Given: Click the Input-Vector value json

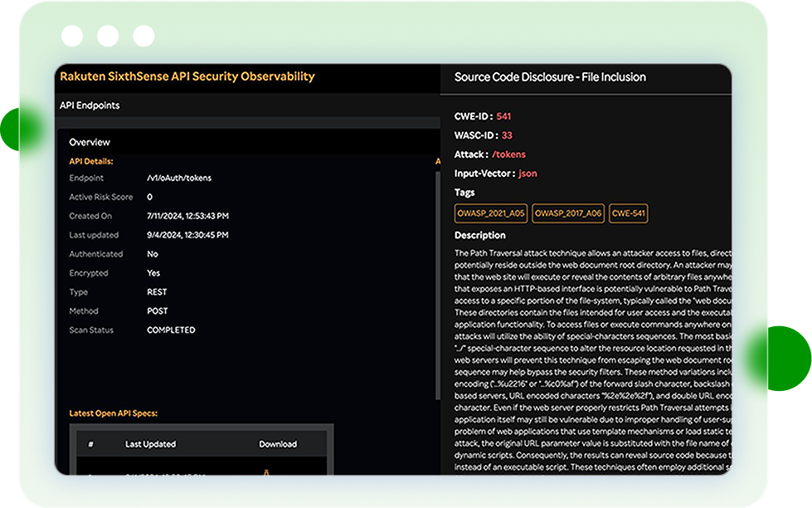Looking at the screenshot, I should (528, 173).
